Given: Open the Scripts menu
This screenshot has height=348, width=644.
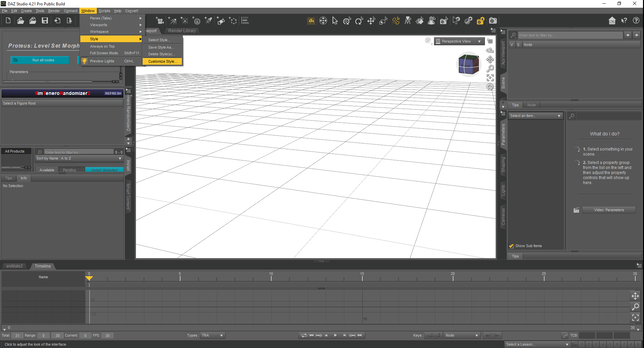Looking at the screenshot, I should (x=104, y=11).
